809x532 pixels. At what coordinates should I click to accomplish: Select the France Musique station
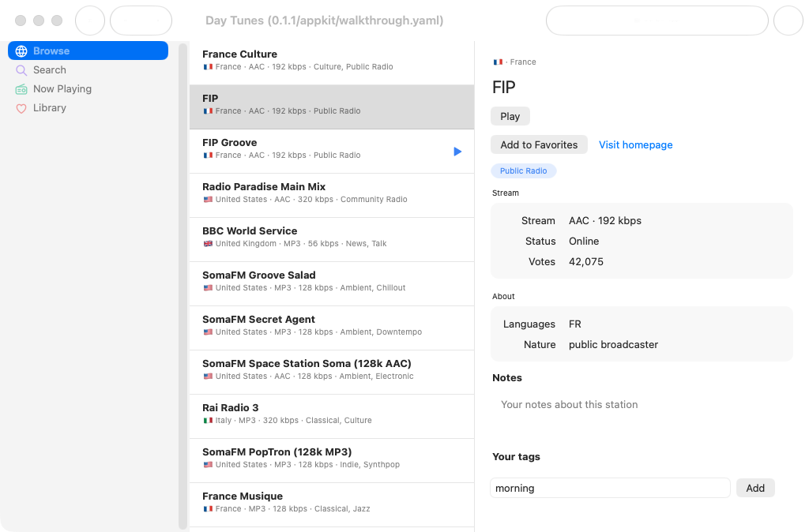coord(332,505)
